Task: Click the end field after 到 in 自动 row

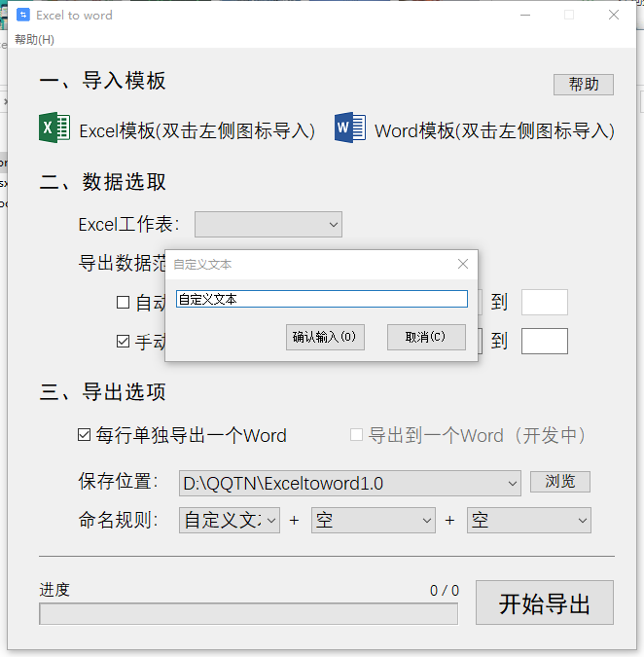Action: pyautogui.click(x=545, y=302)
